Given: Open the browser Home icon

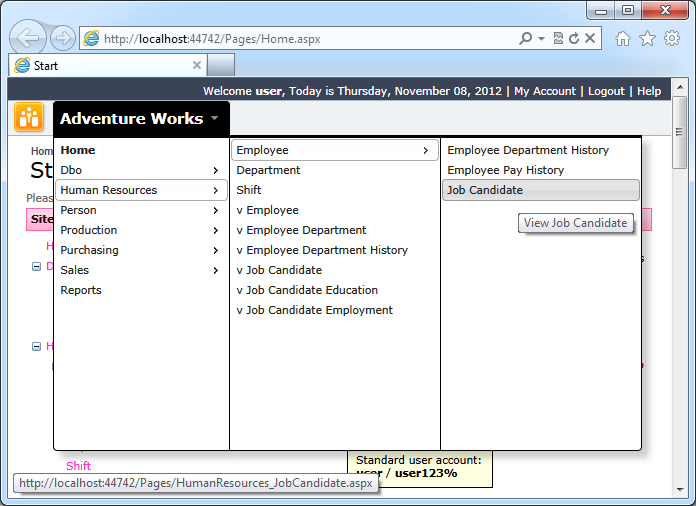Looking at the screenshot, I should click(623, 39).
